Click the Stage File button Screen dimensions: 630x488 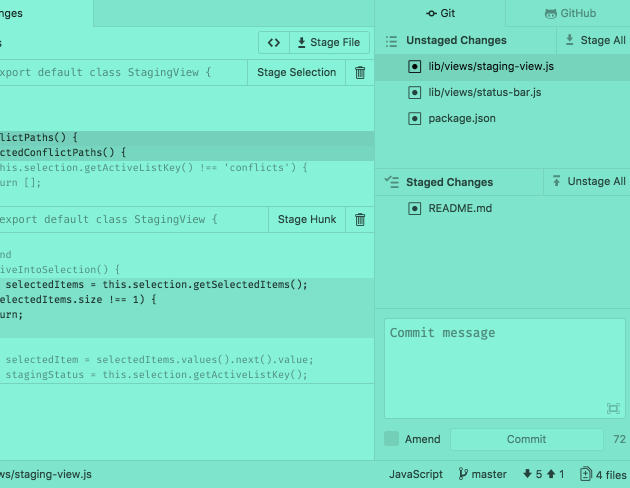coord(330,43)
